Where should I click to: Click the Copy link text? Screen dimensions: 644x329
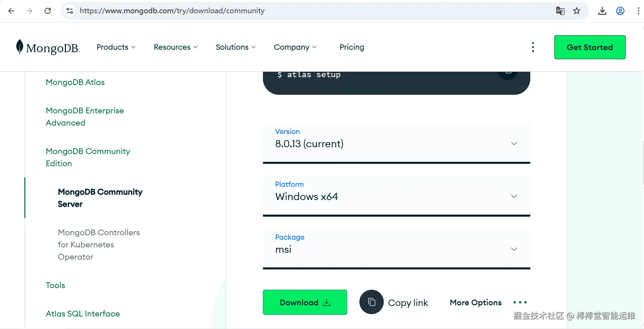click(x=408, y=303)
